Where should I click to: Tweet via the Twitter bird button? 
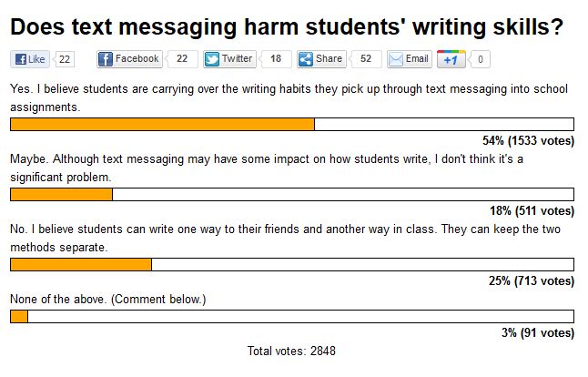pyautogui.click(x=229, y=59)
